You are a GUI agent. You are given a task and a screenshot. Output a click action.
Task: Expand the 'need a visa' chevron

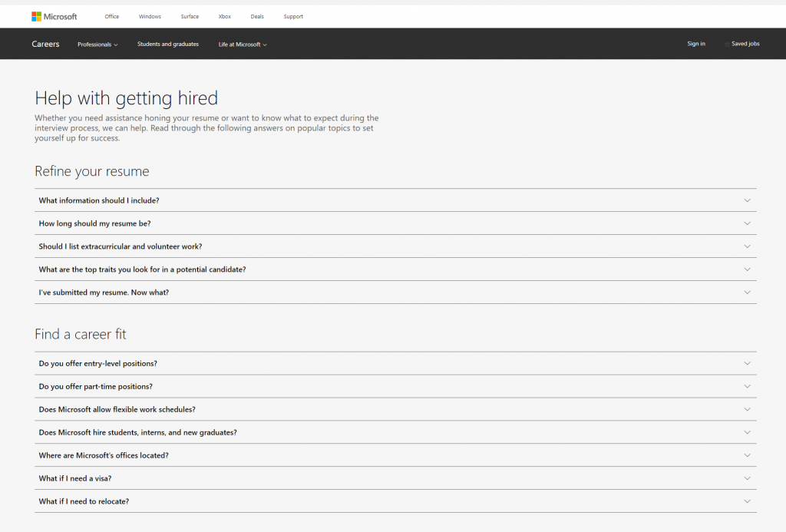click(747, 478)
